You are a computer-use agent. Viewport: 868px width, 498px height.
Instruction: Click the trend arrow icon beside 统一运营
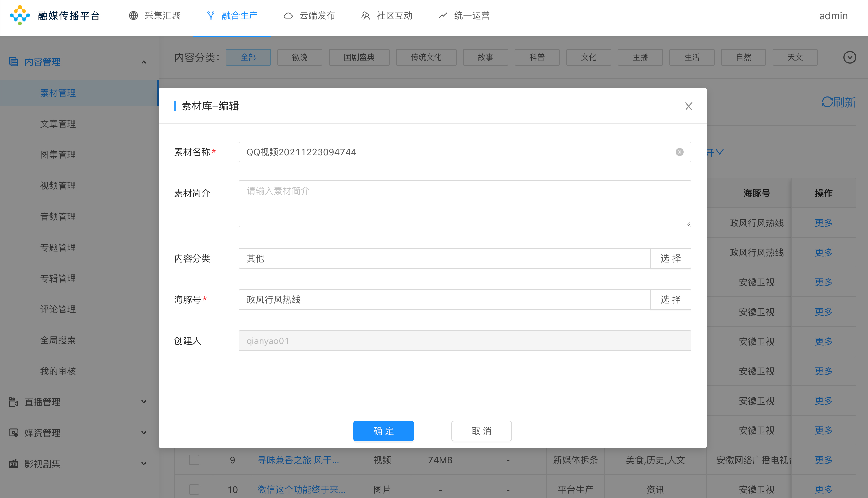pos(443,16)
